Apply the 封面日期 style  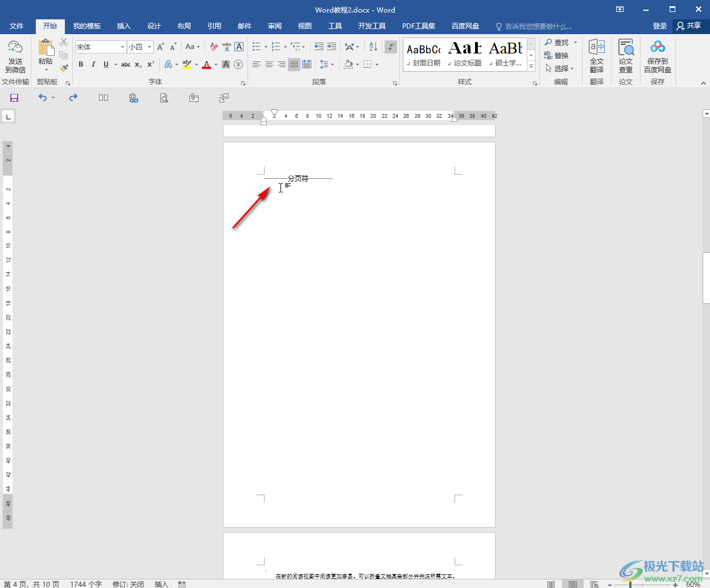click(424, 55)
